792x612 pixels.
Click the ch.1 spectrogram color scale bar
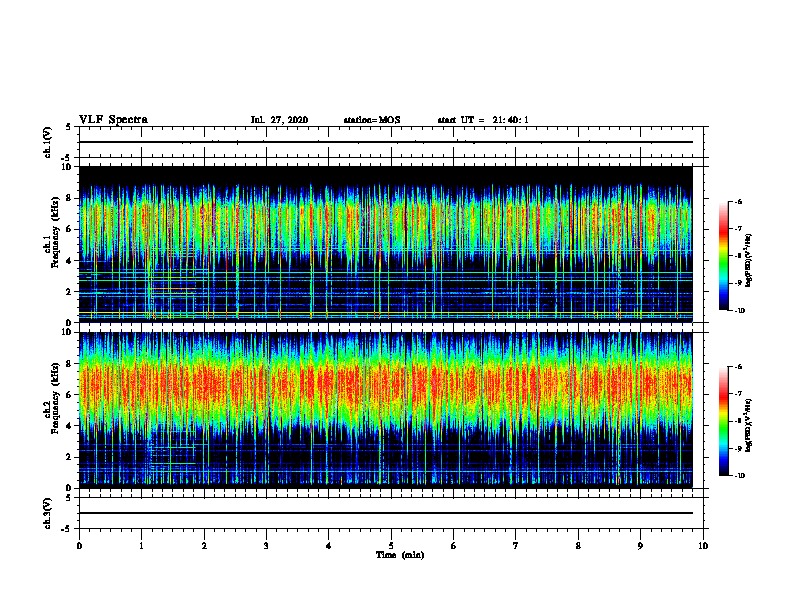724,256
